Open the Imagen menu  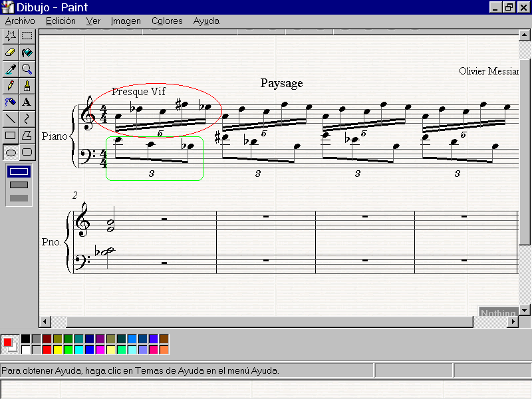126,21
